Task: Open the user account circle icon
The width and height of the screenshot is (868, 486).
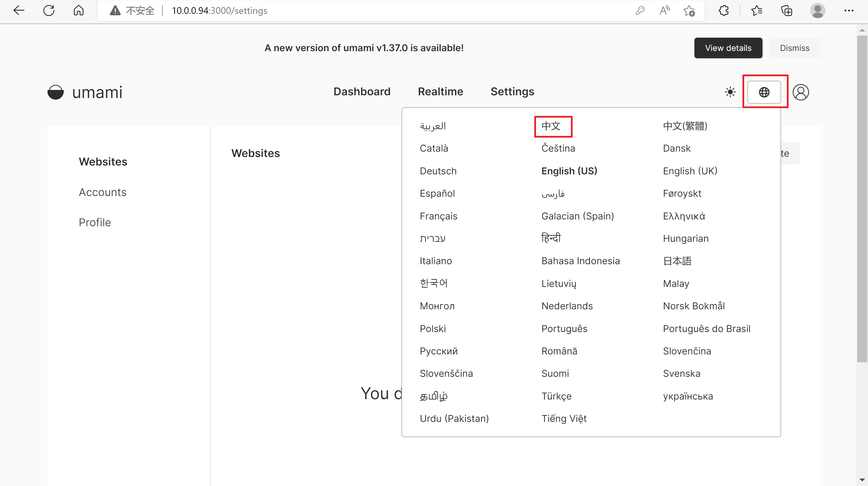Action: click(x=801, y=92)
